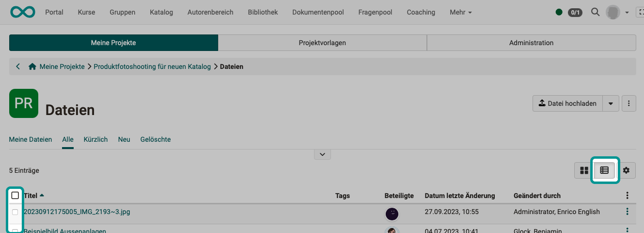
Task: Toggle the select-all checkbox
Action: pyautogui.click(x=15, y=196)
